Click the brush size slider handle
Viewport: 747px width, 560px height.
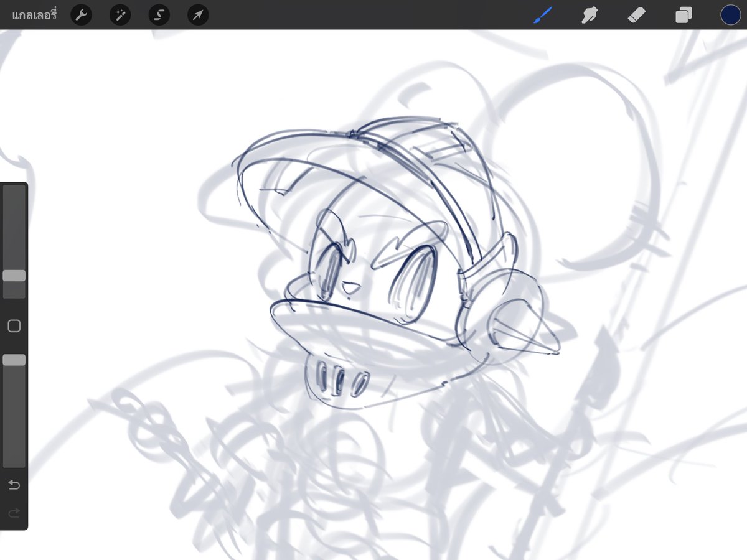[x=14, y=276]
